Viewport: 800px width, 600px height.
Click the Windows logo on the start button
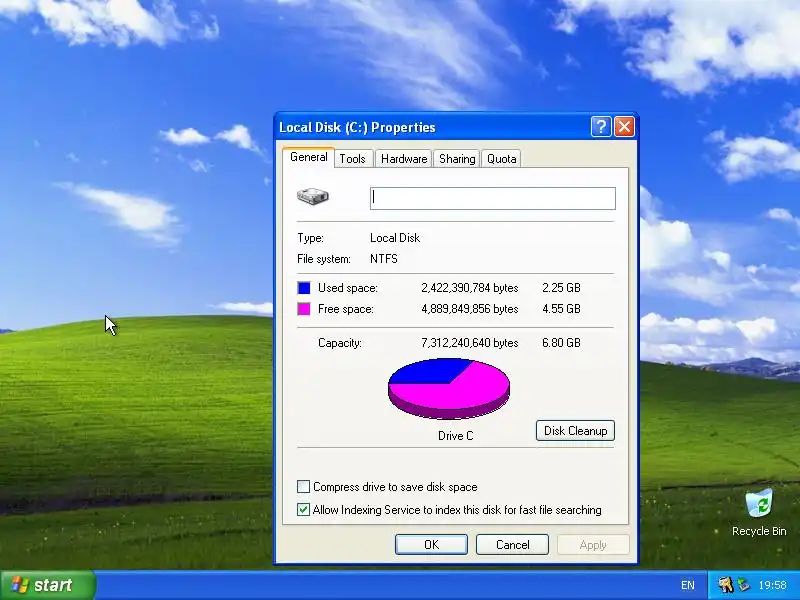[x=20, y=585]
